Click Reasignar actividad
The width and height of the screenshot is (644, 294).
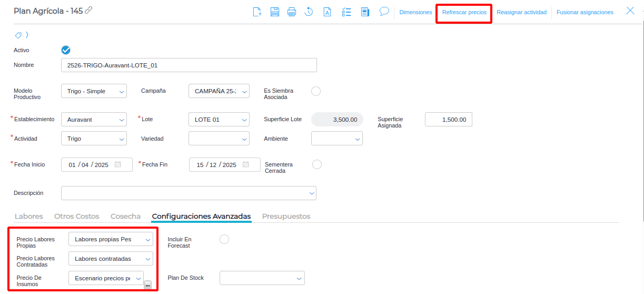pyautogui.click(x=521, y=12)
